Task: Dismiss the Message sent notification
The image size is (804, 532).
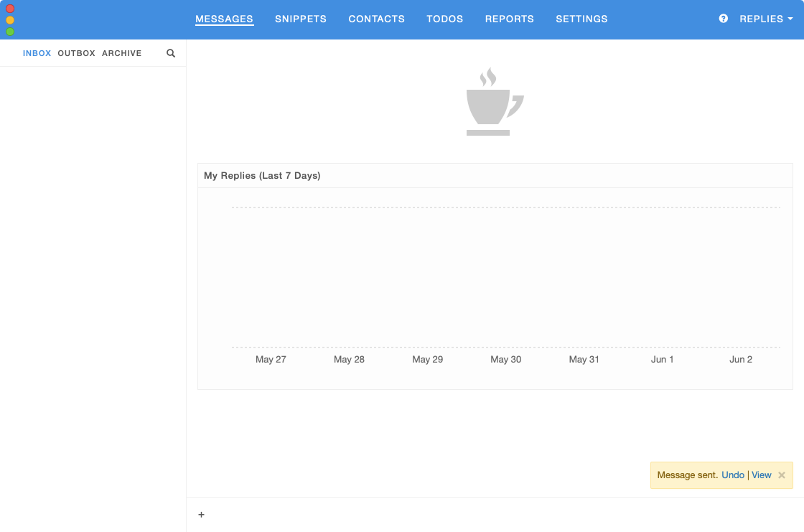Action: [x=782, y=475]
